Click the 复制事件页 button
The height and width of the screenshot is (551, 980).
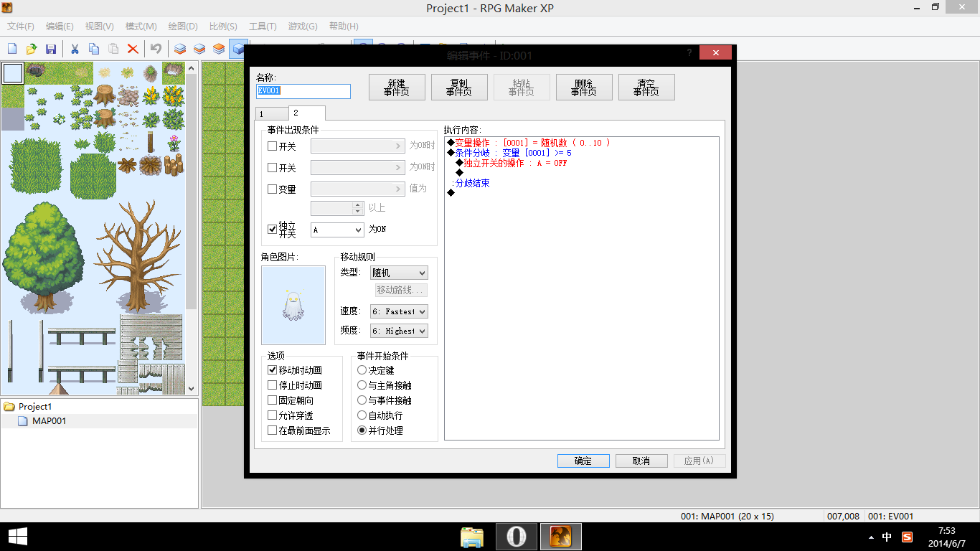pos(458,88)
